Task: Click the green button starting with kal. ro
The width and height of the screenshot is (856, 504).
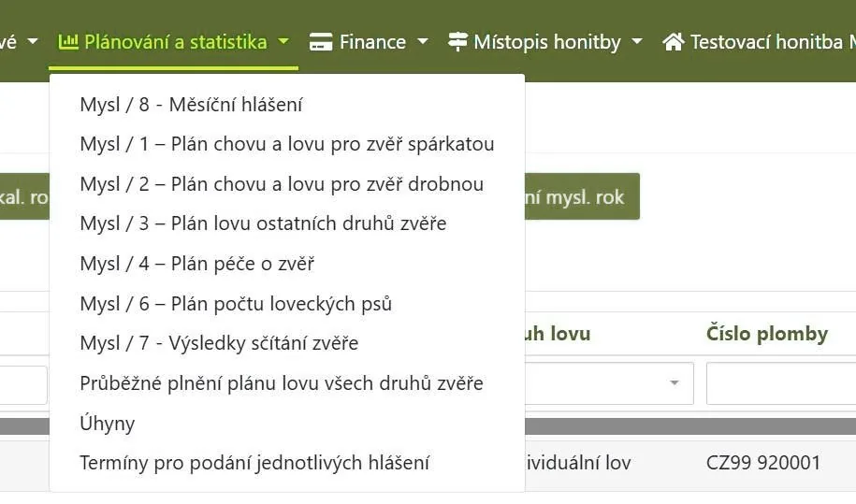Action: click(24, 196)
